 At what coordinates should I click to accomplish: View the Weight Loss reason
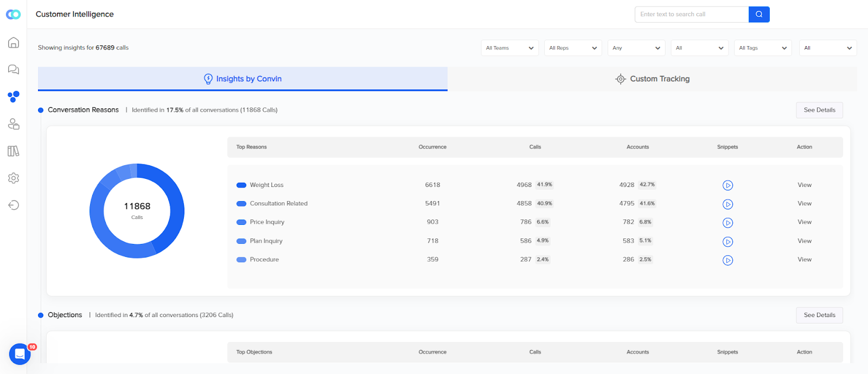click(805, 185)
